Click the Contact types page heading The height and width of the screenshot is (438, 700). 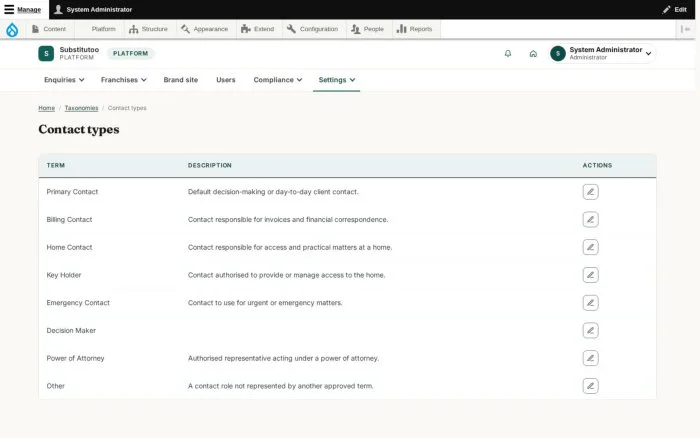point(79,129)
